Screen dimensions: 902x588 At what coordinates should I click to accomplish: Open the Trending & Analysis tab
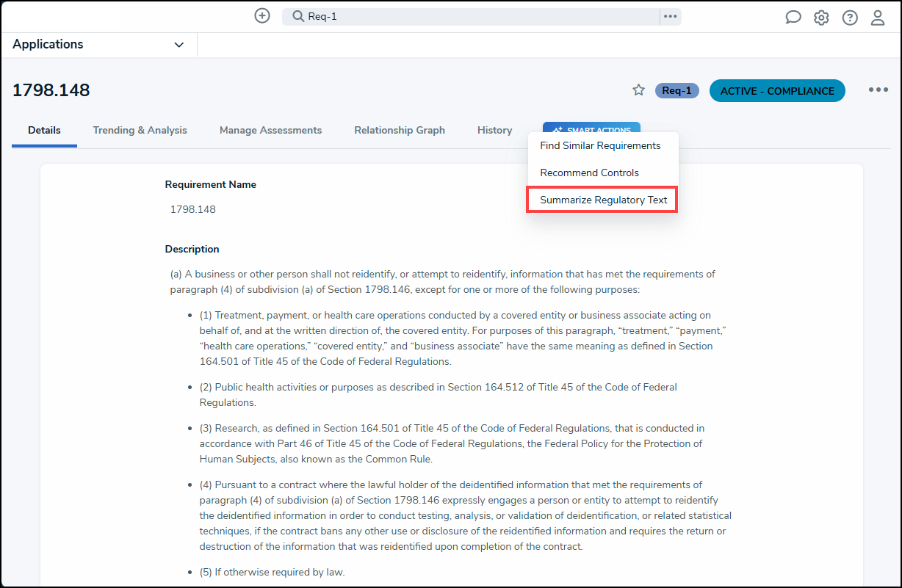[140, 130]
